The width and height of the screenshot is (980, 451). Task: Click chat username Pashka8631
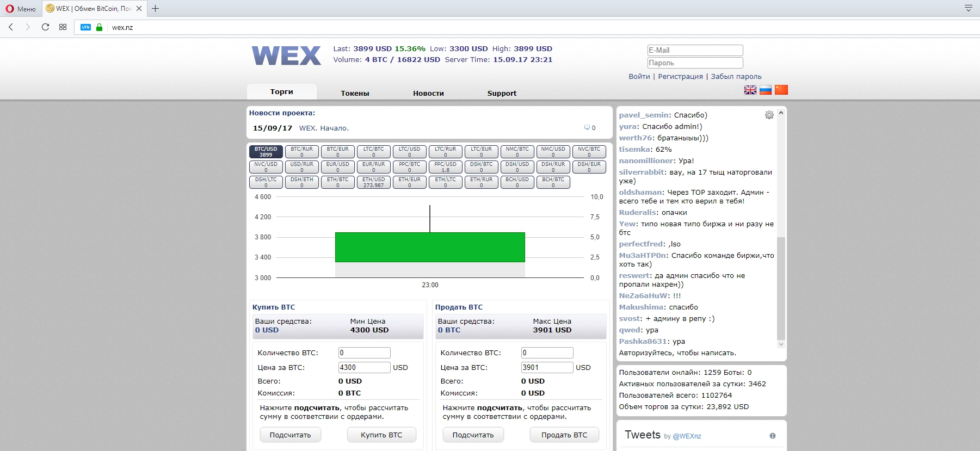tap(643, 342)
